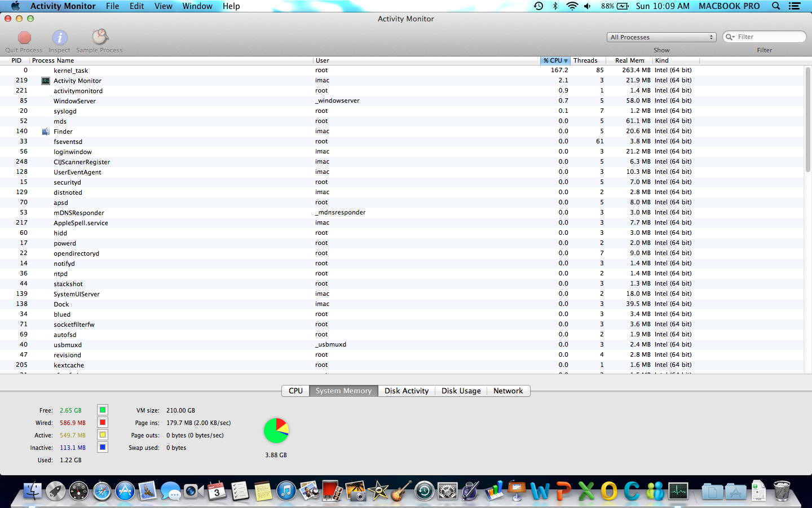Click the Sample Process icon
Screen dimensions: 812x508
tap(100, 37)
